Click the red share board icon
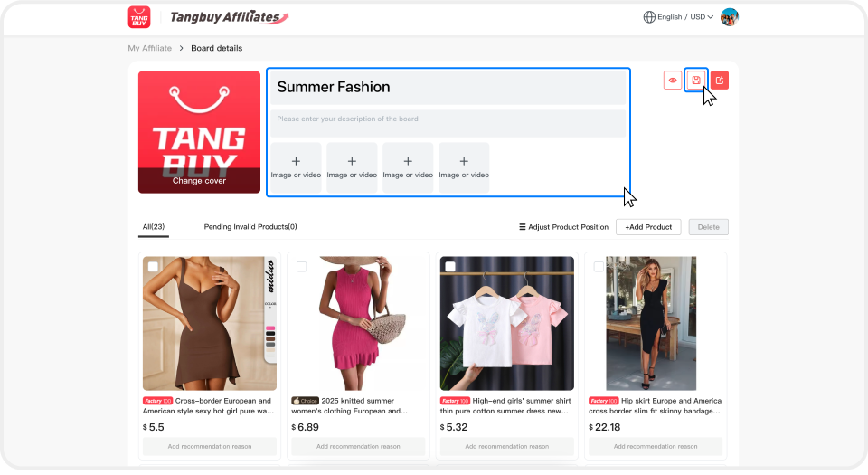868x475 pixels. (x=720, y=81)
